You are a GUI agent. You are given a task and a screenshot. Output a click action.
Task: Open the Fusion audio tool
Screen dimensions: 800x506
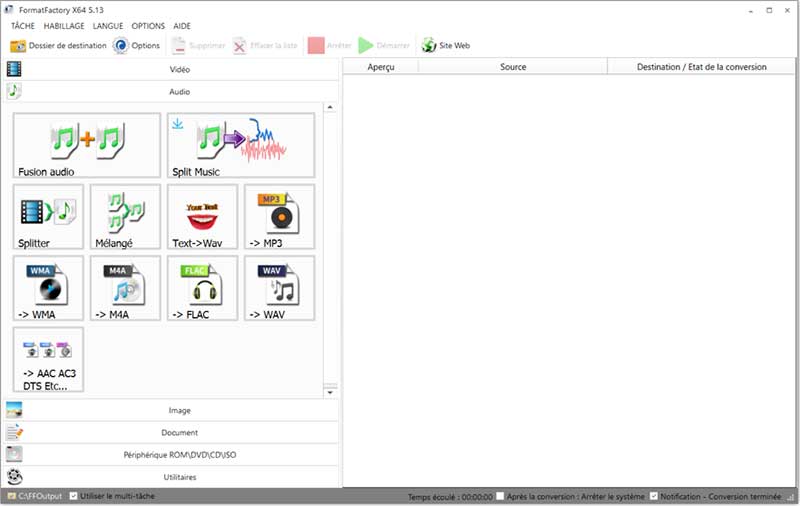click(x=87, y=145)
